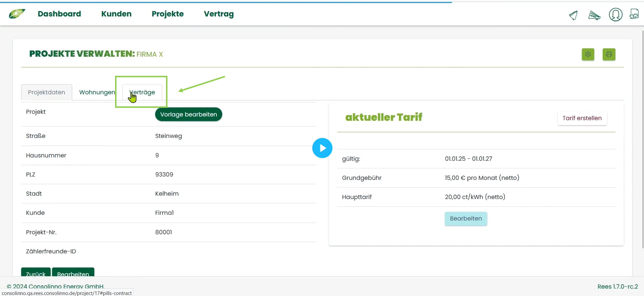The height and width of the screenshot is (296, 644).
Task: Open the user profile icon
Action: 615,15
